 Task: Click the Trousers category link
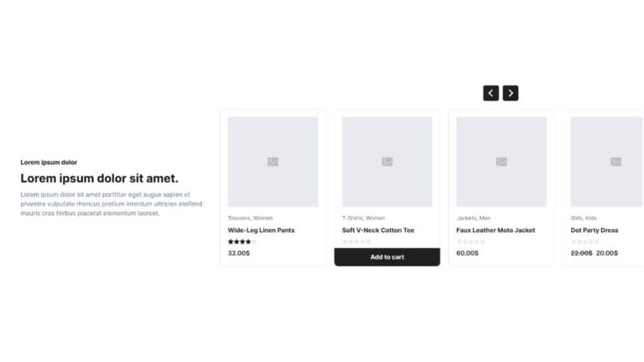pyautogui.click(x=239, y=218)
